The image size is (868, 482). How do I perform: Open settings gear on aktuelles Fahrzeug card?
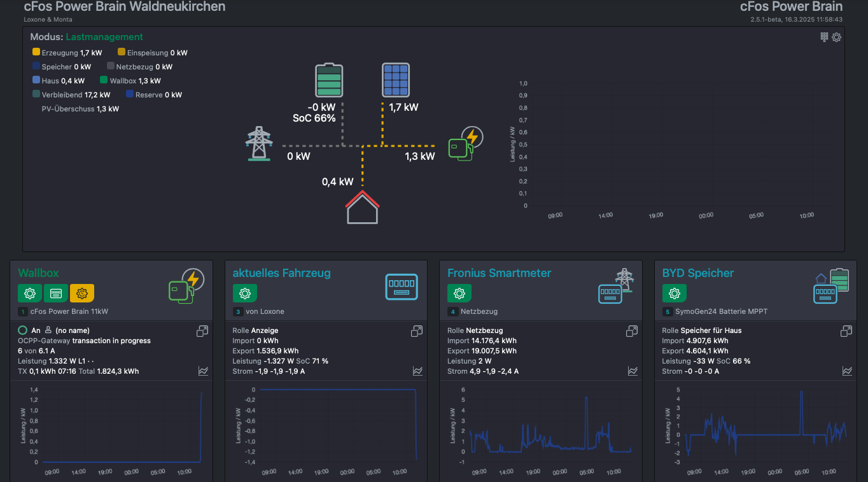pos(245,293)
